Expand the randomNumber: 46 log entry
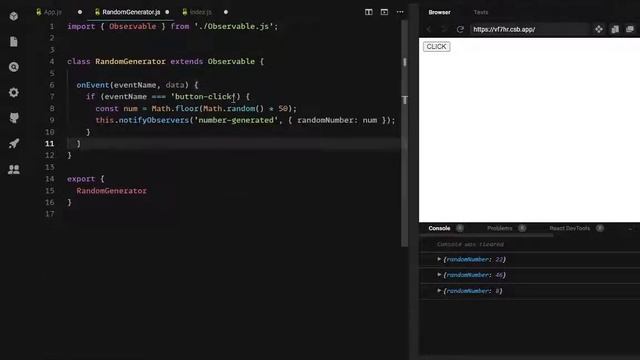This screenshot has width=640, height=360. [439, 275]
